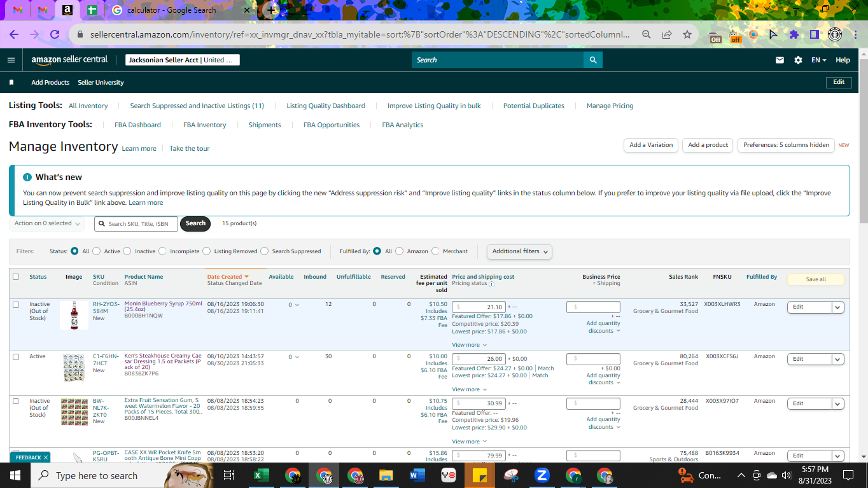Open the FBA Dashboard tool
Screen dimensions: 868x488
tap(137, 125)
